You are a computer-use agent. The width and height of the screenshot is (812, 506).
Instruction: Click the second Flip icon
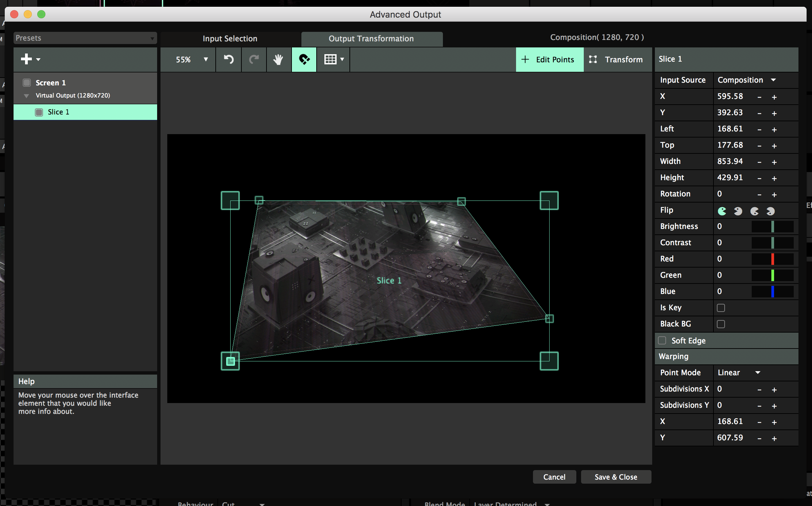(738, 211)
